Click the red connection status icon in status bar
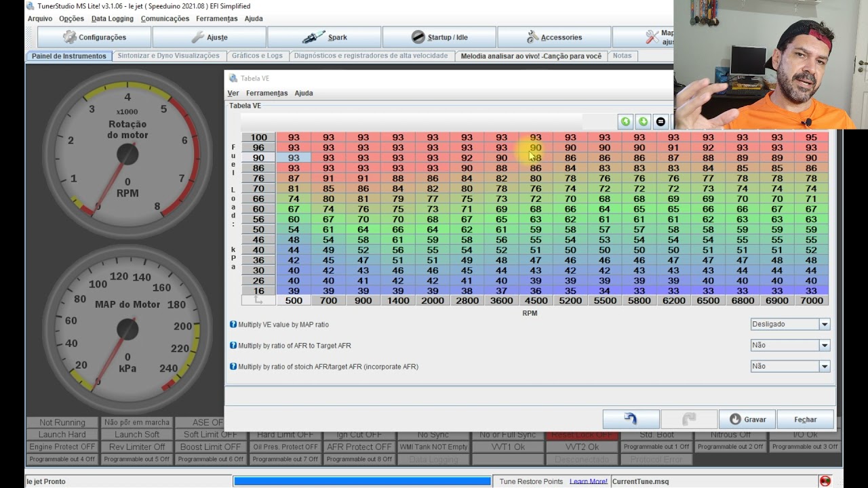Viewport: 868px width, 488px height. click(x=825, y=481)
